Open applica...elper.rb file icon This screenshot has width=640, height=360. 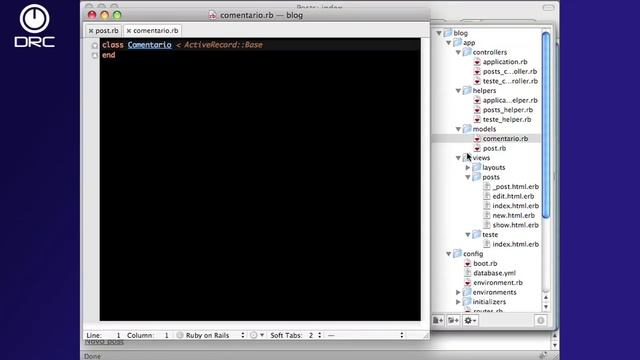coord(477,100)
